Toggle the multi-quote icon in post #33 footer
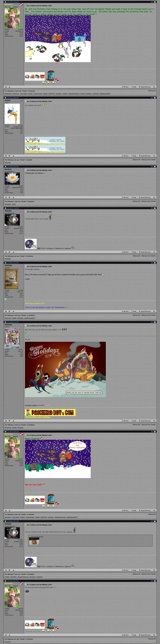The image size is (160, 644). pos(154,156)
